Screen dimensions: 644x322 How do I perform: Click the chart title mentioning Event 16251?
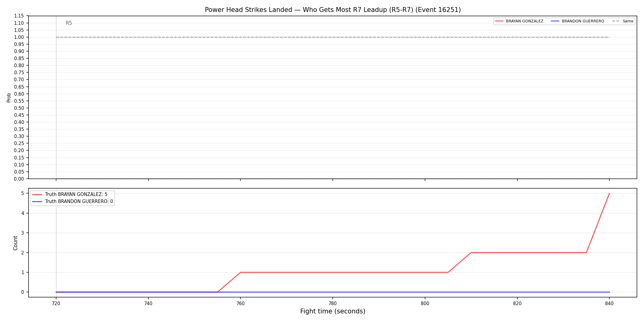click(333, 10)
